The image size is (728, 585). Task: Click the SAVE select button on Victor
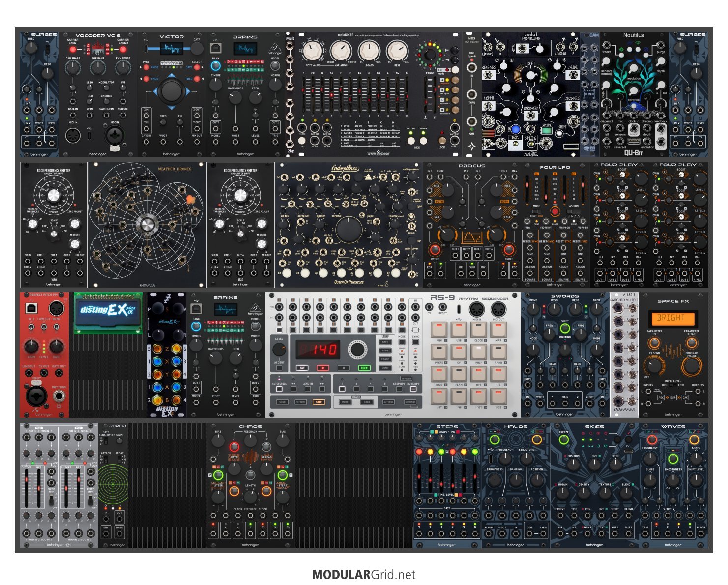coord(197,67)
